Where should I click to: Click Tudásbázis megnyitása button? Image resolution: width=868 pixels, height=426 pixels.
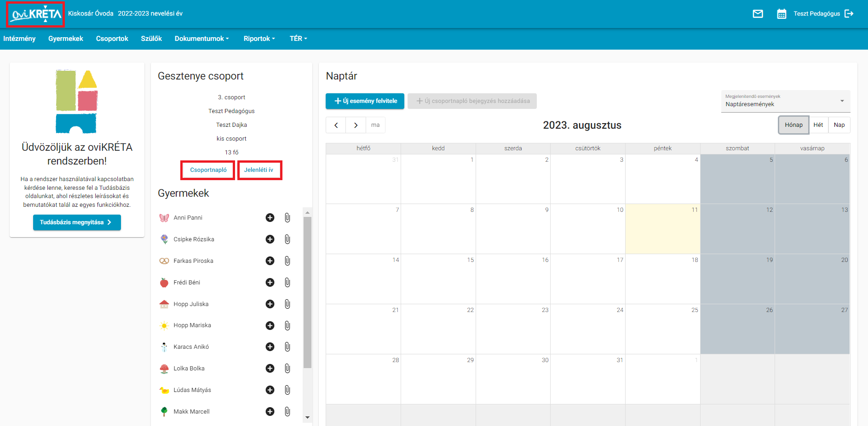pyautogui.click(x=77, y=222)
